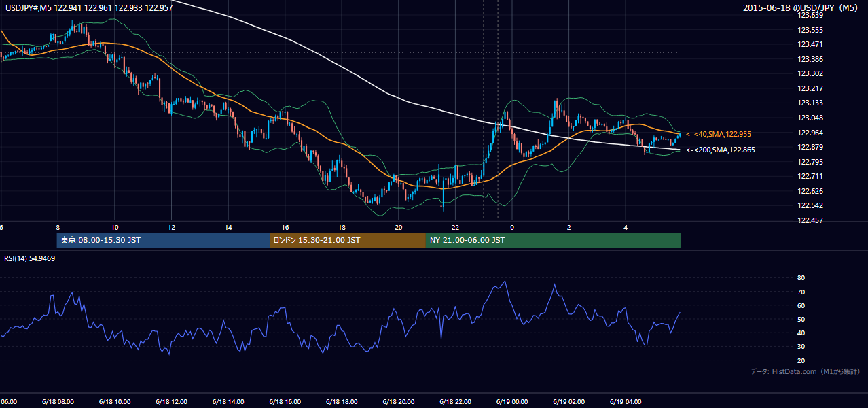Click price axis label 122.626
This screenshot has width=868, height=408.
[812, 191]
